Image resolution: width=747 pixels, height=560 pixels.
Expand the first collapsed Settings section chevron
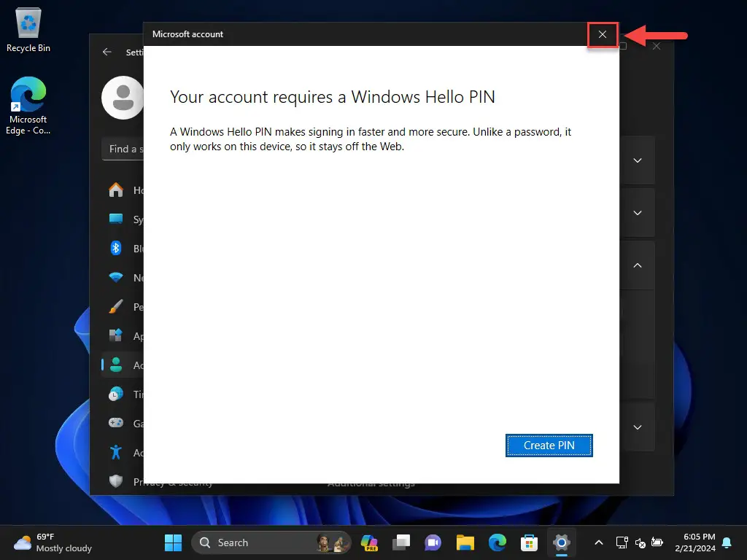tap(638, 160)
